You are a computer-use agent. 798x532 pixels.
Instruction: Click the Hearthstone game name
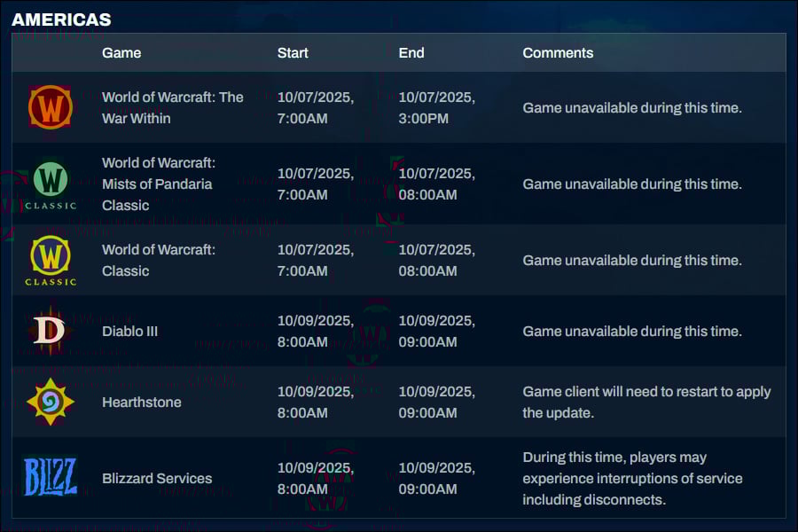[x=141, y=402]
